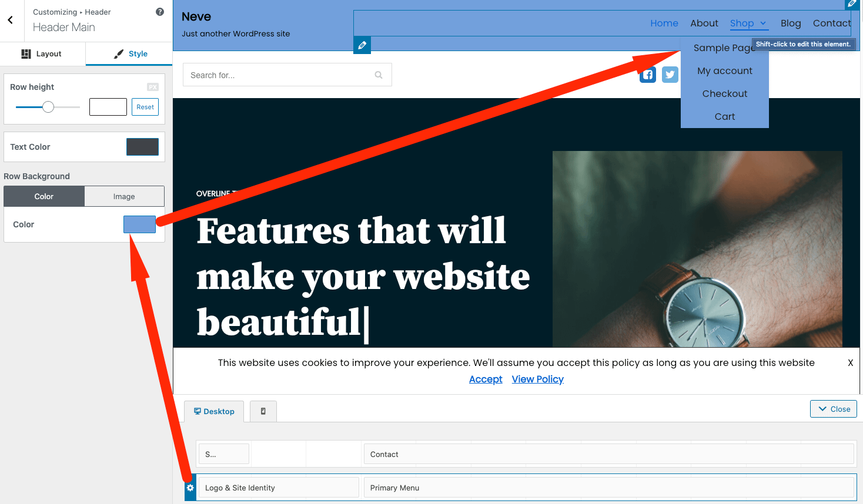Dismiss cookie notice with X
Screen dimensions: 863x504
pyautogui.click(x=850, y=363)
